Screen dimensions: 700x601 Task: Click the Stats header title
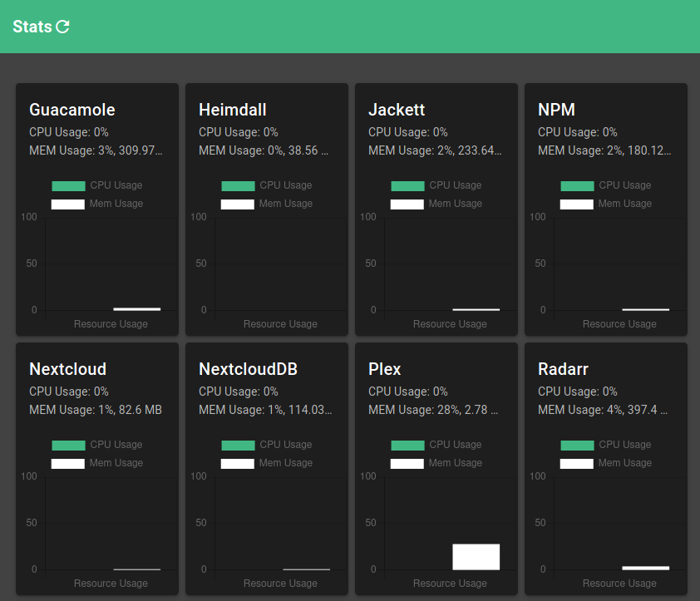(x=32, y=27)
